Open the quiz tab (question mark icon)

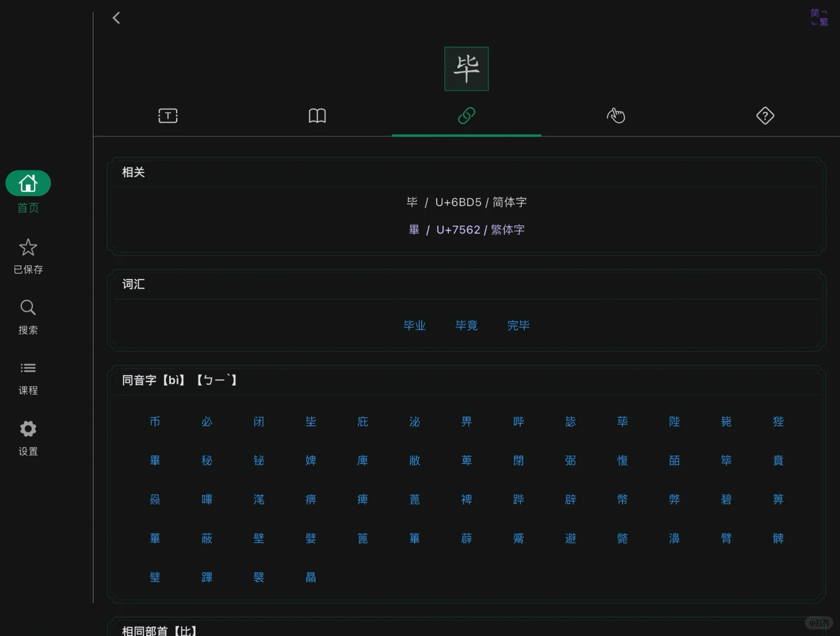(x=765, y=115)
